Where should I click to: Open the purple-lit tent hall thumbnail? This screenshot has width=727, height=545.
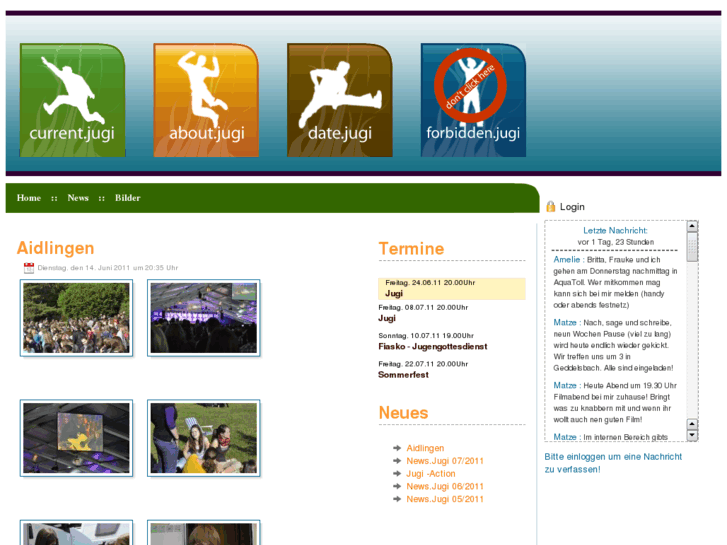[x=204, y=318]
